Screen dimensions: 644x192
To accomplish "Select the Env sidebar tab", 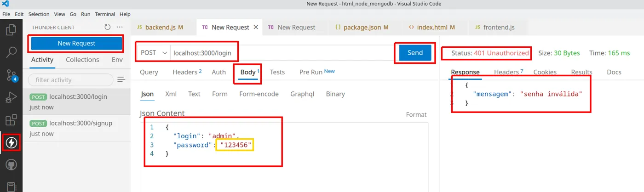I will tap(117, 60).
